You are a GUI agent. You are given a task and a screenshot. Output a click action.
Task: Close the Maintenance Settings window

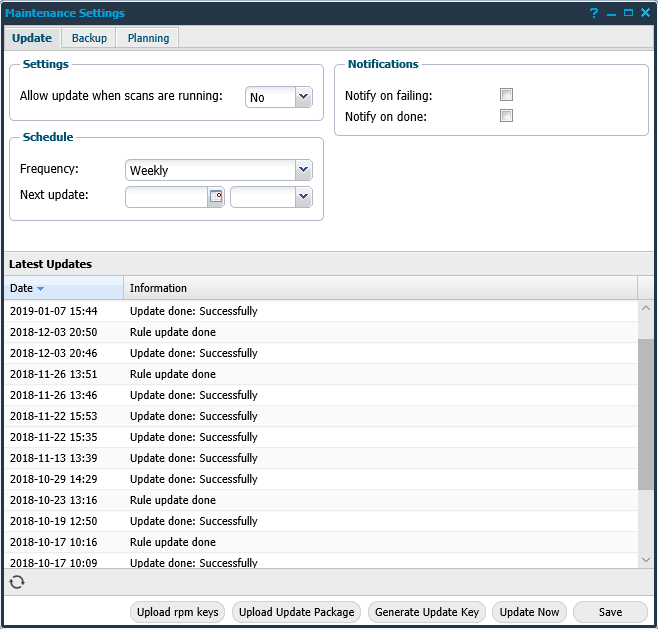coord(645,13)
